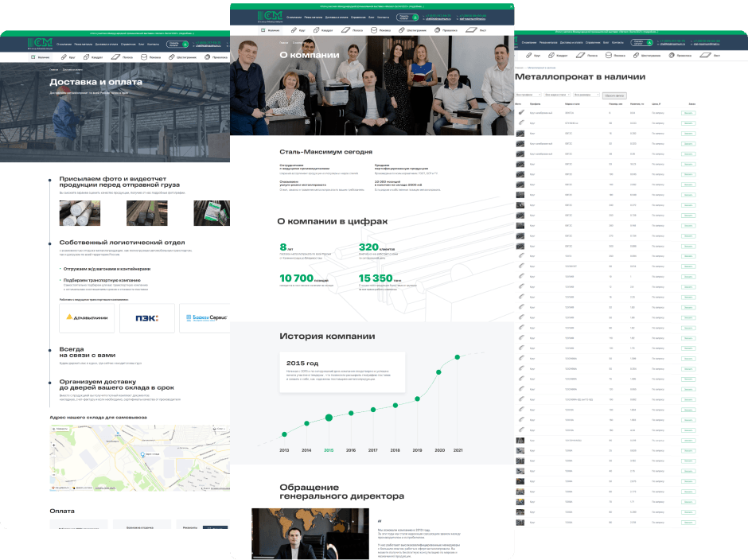The width and height of the screenshot is (748, 560).
Task: Open the Проволока category icon on the center page
Action: pyautogui.click(x=437, y=30)
